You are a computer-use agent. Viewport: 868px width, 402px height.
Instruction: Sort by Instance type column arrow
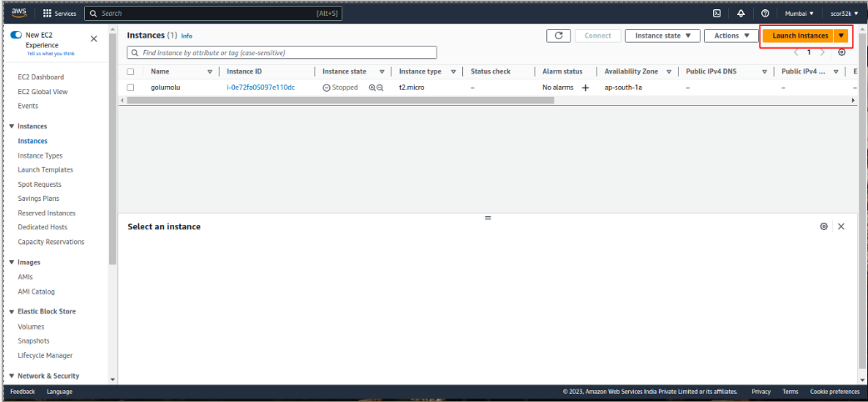(453, 72)
